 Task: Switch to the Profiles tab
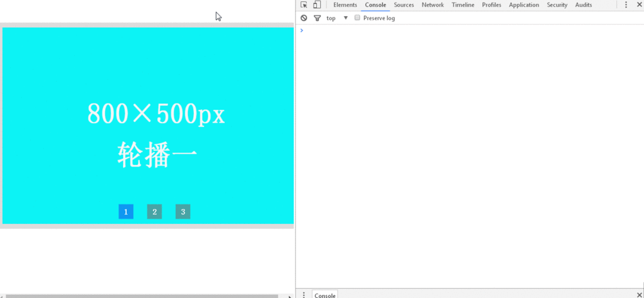[491, 5]
